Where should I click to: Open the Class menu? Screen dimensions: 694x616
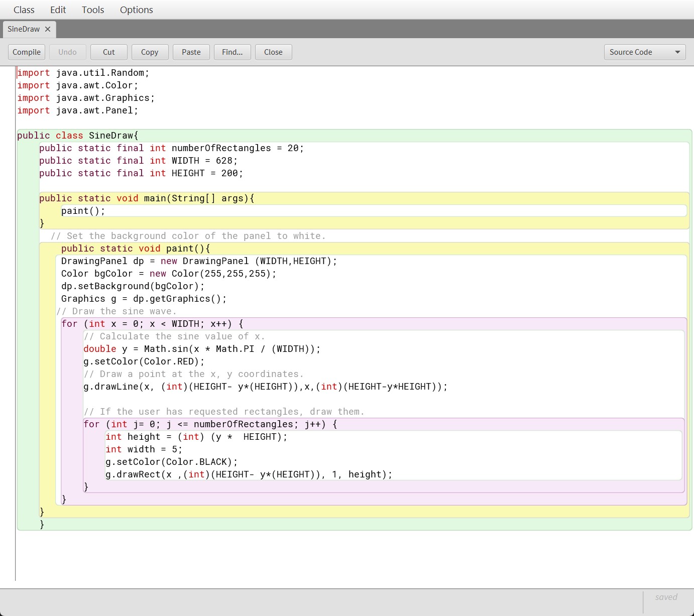tap(24, 10)
